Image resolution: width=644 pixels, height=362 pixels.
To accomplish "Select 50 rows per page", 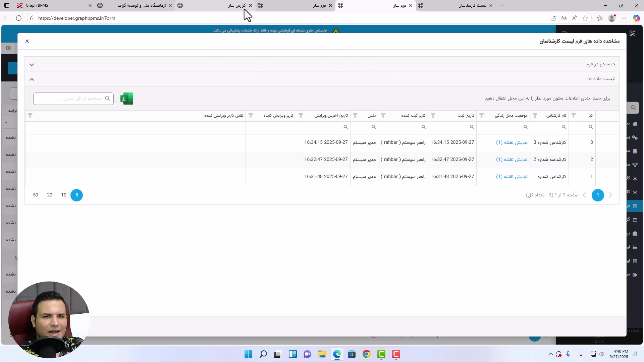I will click(x=36, y=195).
